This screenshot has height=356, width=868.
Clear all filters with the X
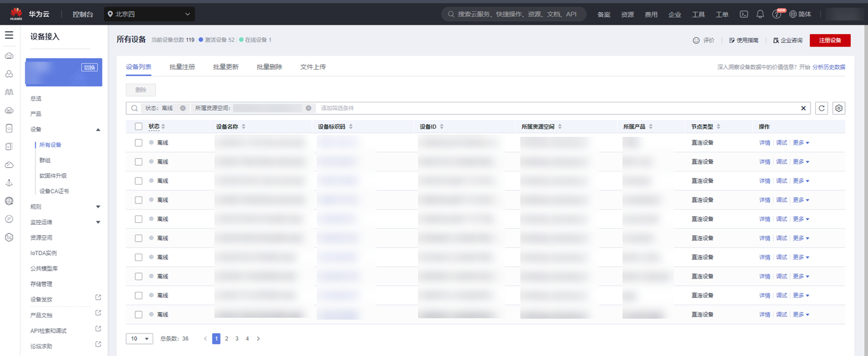[x=804, y=108]
